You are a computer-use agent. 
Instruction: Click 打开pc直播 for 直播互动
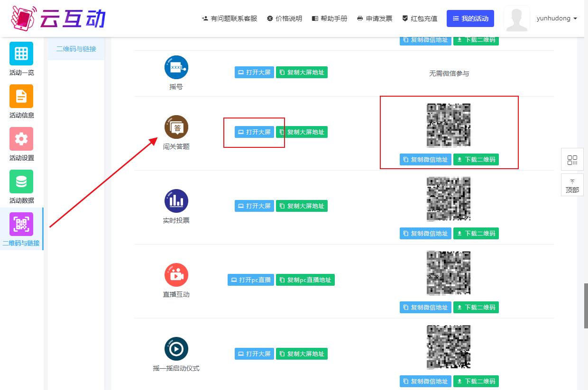tap(251, 280)
